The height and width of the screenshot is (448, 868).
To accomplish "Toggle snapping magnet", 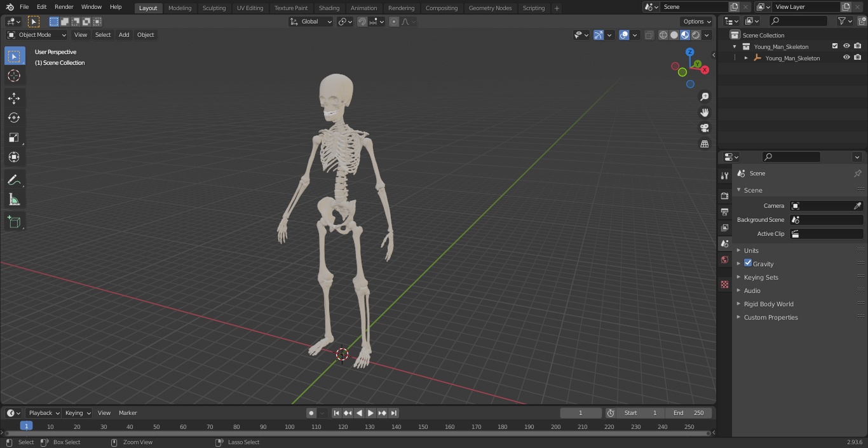I will 362,22.
